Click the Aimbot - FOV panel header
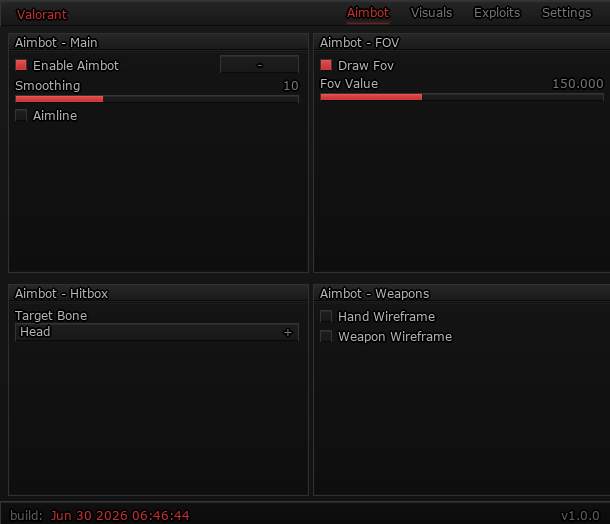The width and height of the screenshot is (610, 524). [462, 42]
